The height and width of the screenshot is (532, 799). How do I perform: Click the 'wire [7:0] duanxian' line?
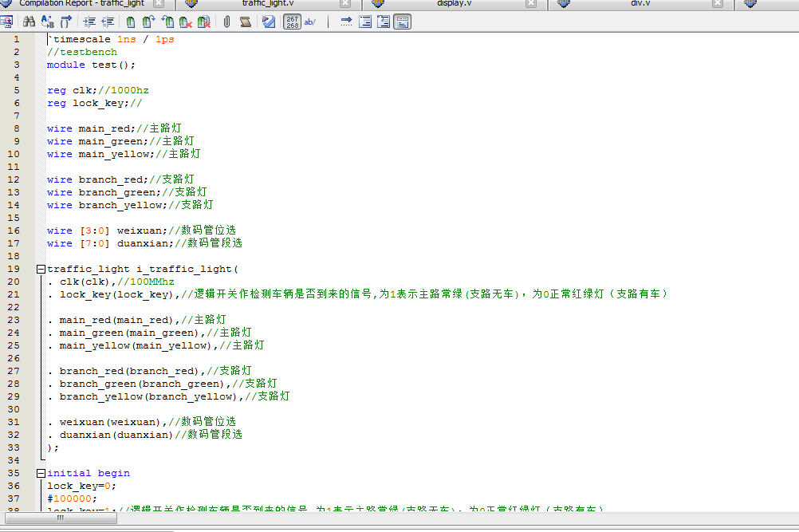(x=144, y=243)
